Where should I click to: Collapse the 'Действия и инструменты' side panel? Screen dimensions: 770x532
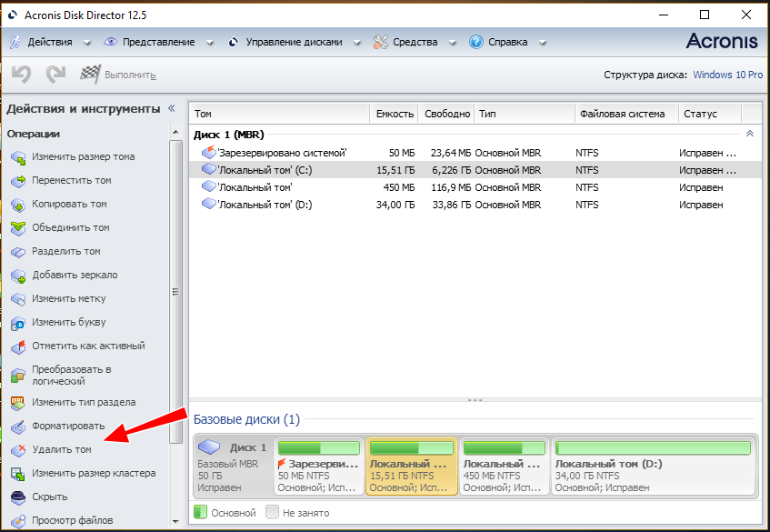coord(171,108)
